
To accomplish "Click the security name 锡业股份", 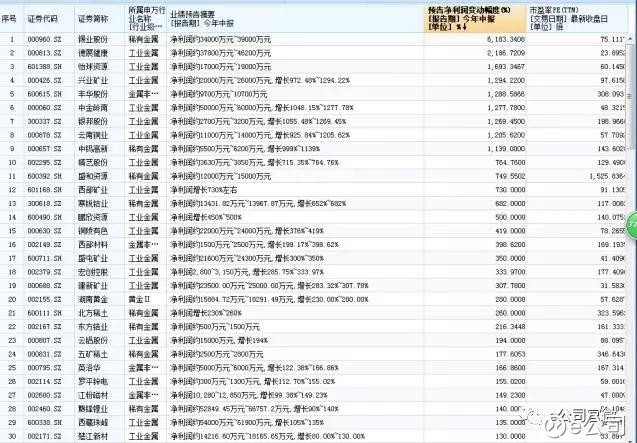I will click(x=93, y=39).
